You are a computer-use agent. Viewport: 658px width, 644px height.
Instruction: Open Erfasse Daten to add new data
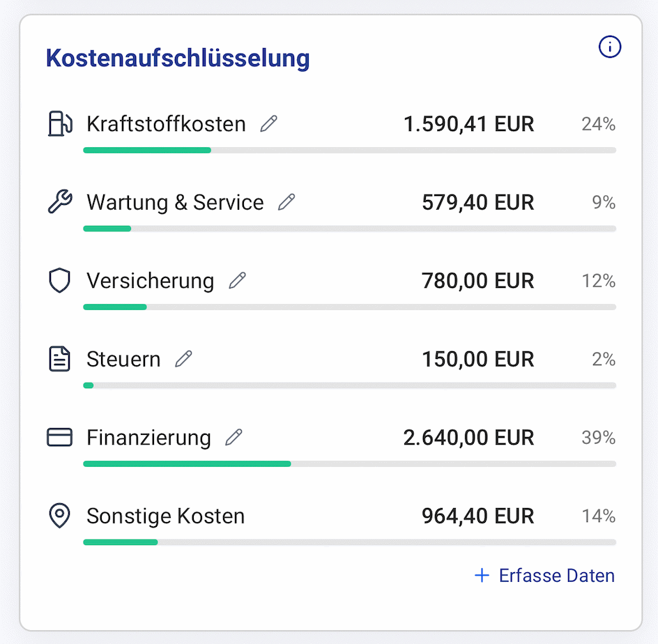click(556, 575)
